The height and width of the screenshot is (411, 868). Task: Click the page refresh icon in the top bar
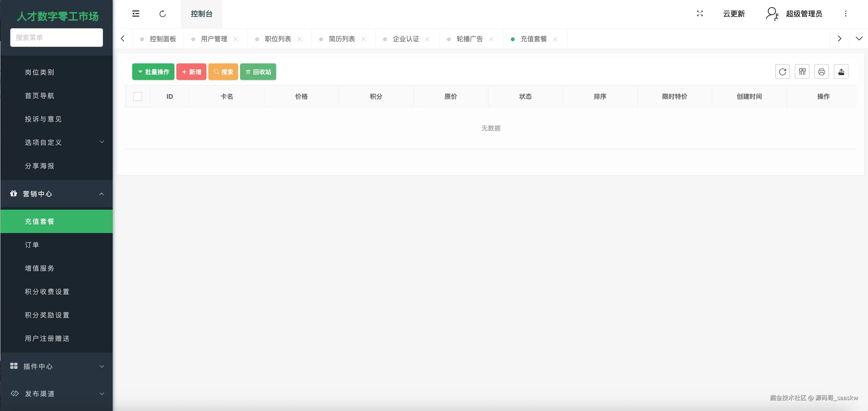163,14
